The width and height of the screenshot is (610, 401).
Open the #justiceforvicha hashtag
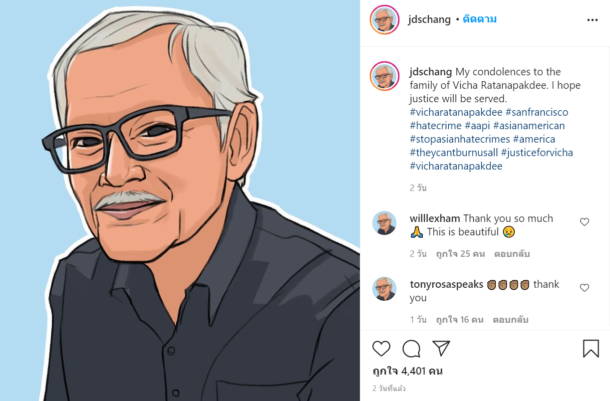[x=537, y=152]
